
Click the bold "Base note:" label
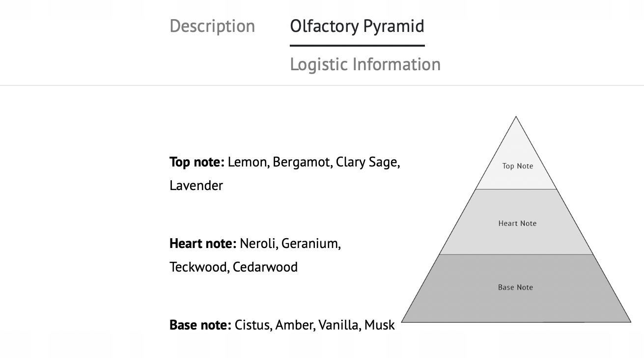pyautogui.click(x=200, y=325)
